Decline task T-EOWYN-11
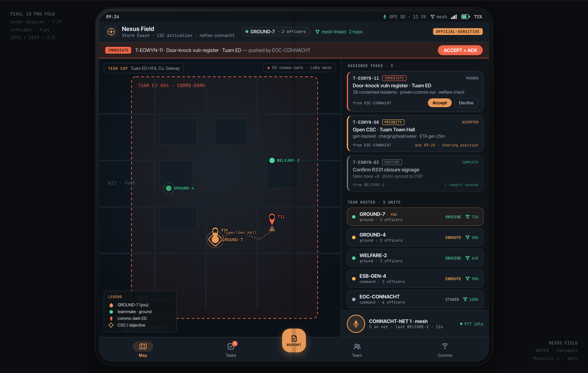Viewport: 588px width, 373px height. click(466, 103)
